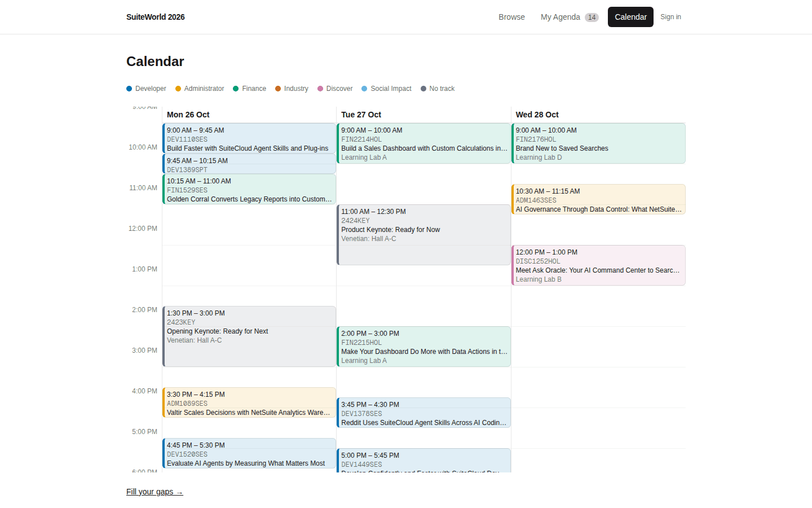The image size is (812, 508).
Task: Click the 12:00 PM time label
Action: tap(143, 229)
